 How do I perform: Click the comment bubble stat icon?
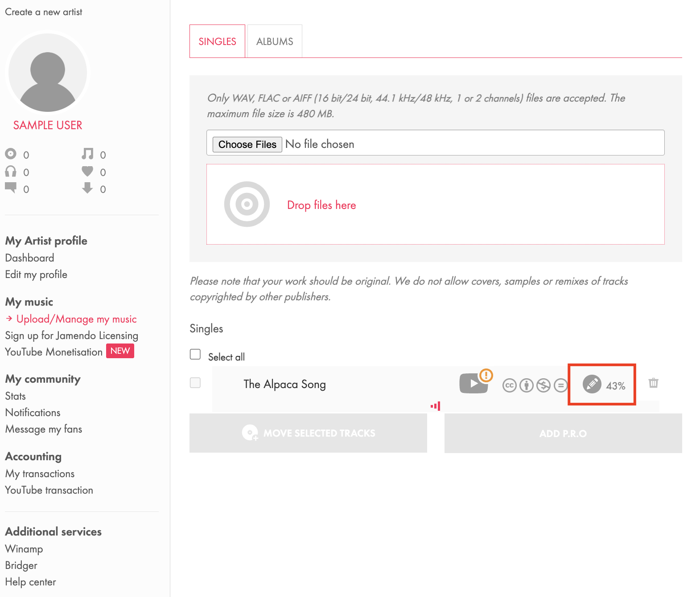point(11,188)
